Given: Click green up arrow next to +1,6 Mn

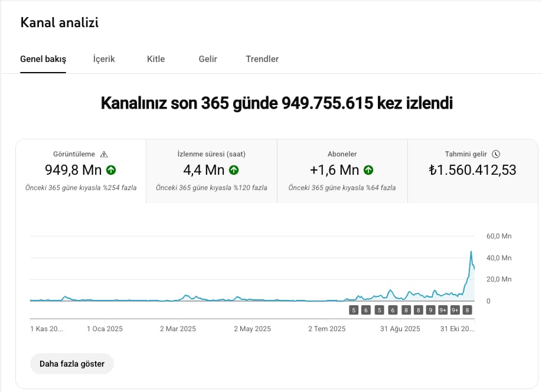Looking at the screenshot, I should pyautogui.click(x=368, y=170).
